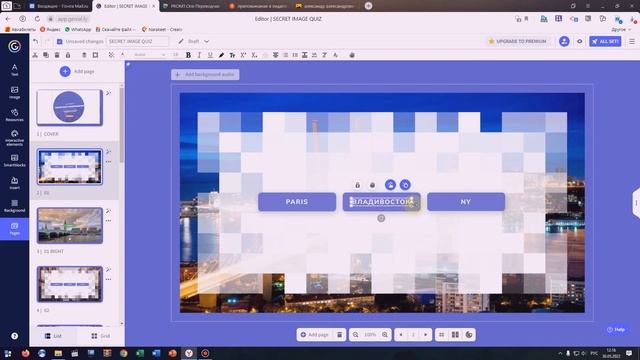The width and height of the screenshot is (640, 360).
Task: Click Add background audio button
Action: 205,74
